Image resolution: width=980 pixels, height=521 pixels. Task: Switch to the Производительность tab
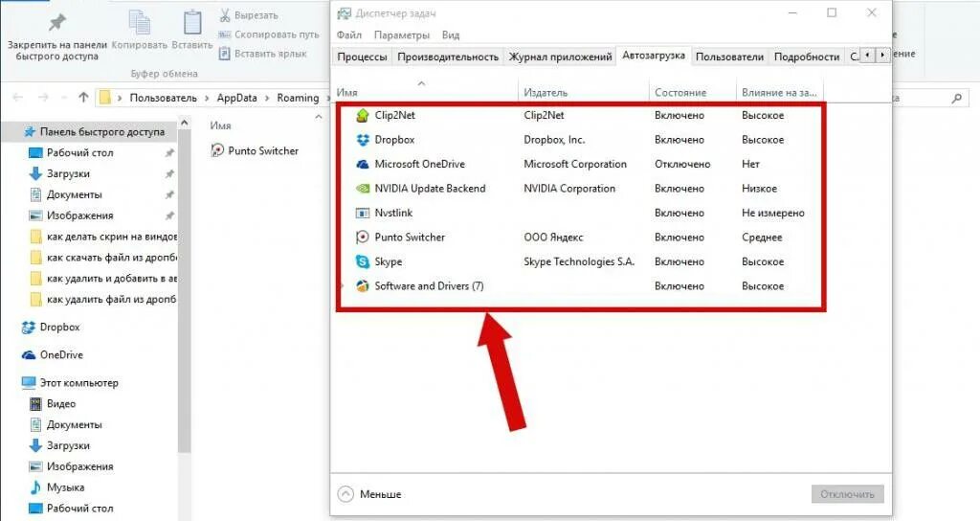[x=448, y=57]
